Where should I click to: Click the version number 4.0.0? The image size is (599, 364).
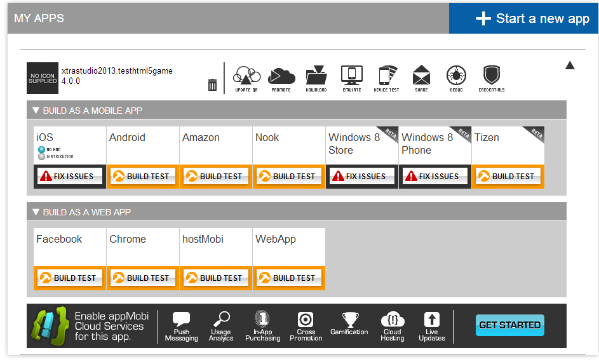point(71,81)
